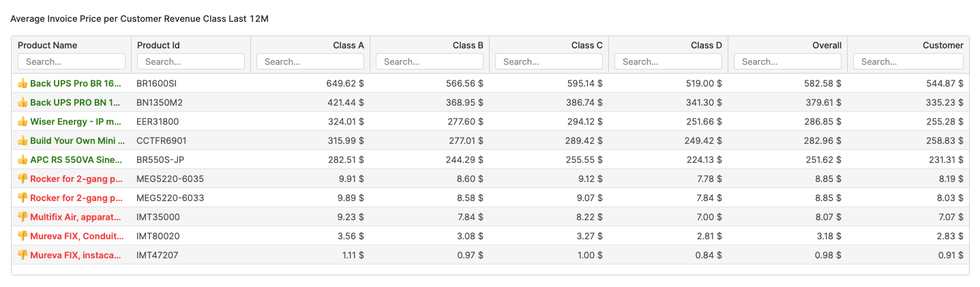Click Class C value 3.27 $
The image size is (980, 287).
click(x=589, y=236)
